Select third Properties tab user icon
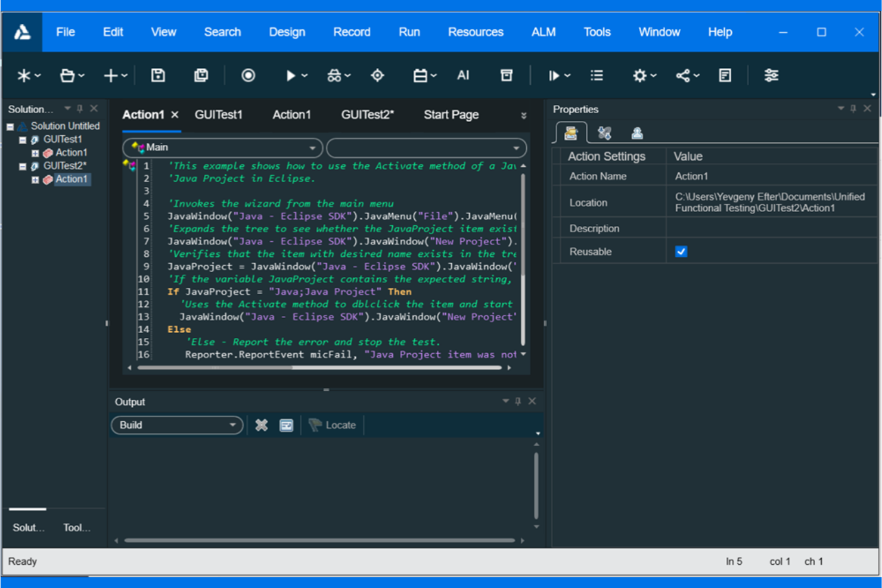Screen dimensions: 882x588 [x=637, y=133]
